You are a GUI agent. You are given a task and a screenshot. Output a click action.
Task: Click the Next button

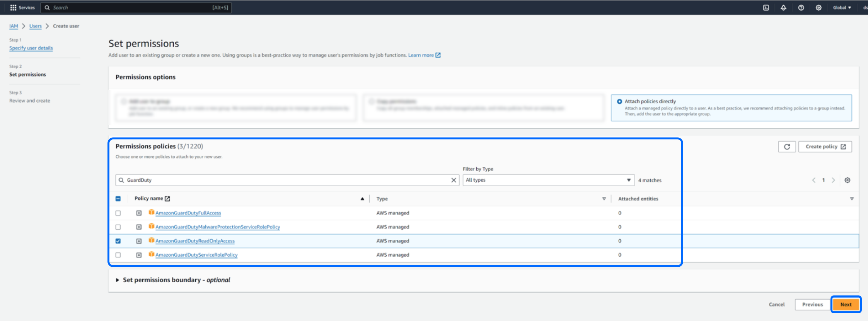pyautogui.click(x=846, y=304)
